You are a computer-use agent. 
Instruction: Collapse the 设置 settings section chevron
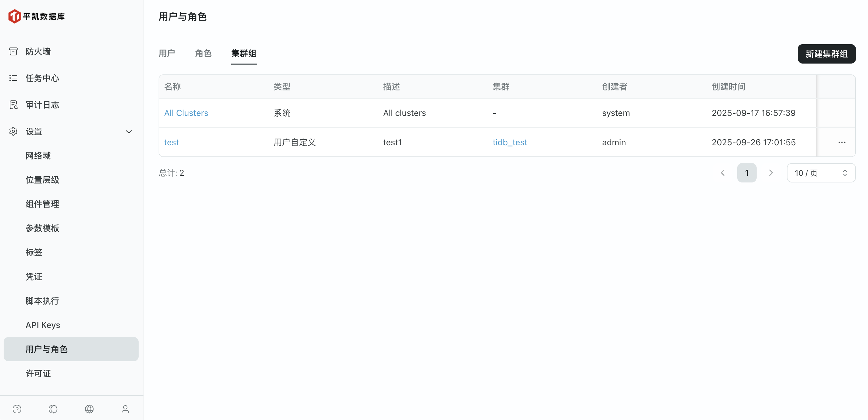(x=129, y=132)
